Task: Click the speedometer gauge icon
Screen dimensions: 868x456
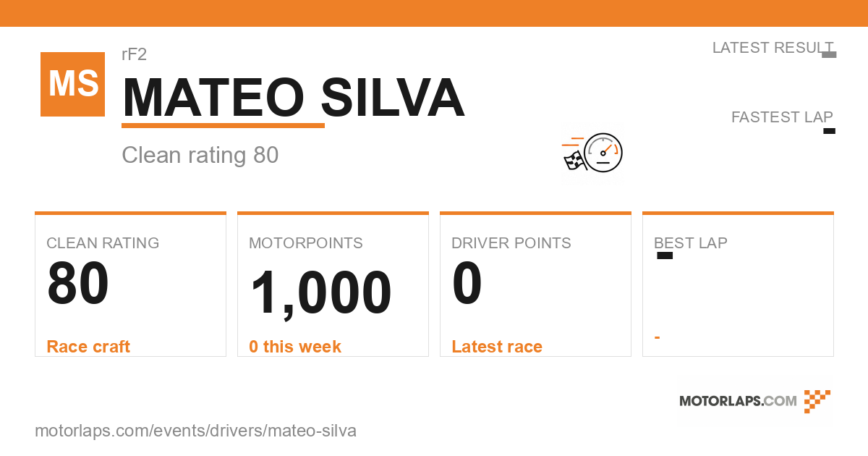Action: point(603,153)
